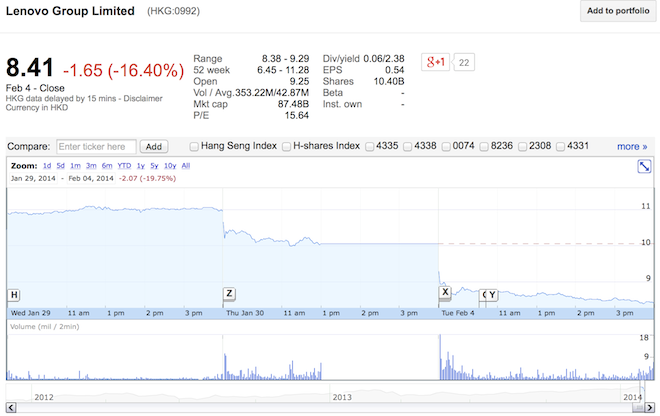Click the Add compare button
Screen dimensions: 660x416
(154, 147)
